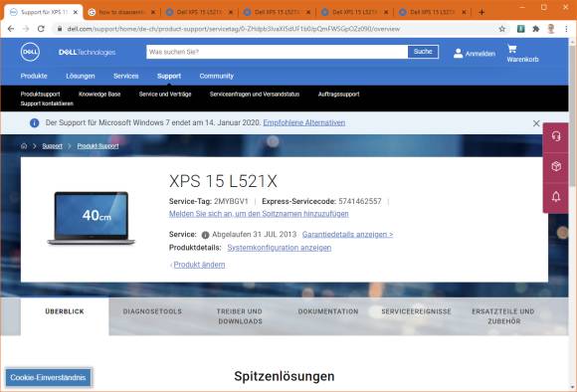Click the Cookie-Einverständnis button
Screen dimensions: 577x392
tap(48, 378)
